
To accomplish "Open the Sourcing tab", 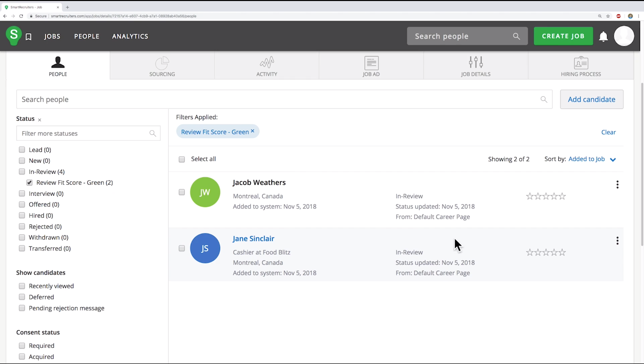I will 162,66.
